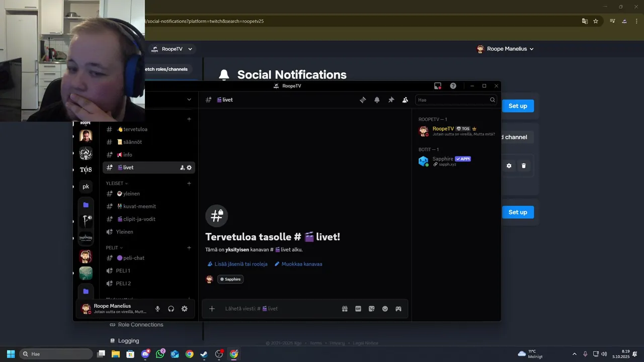Open Discord from the taskbar

click(145, 354)
